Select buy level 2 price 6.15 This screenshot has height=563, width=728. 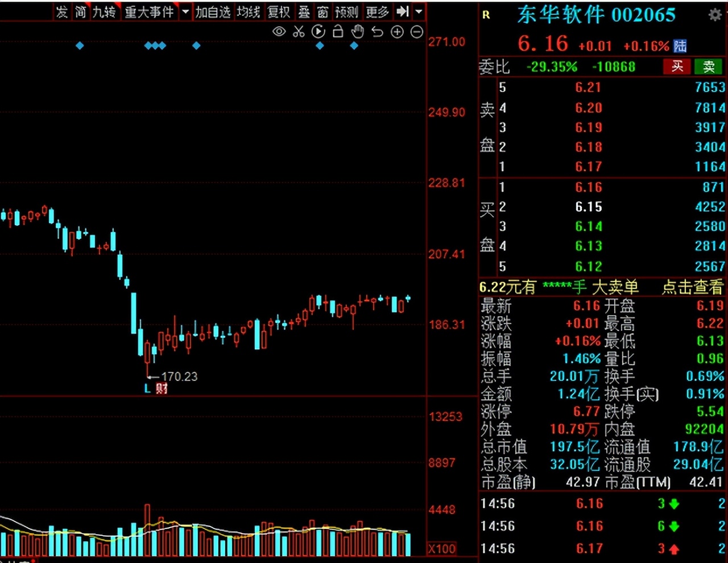tap(588, 206)
